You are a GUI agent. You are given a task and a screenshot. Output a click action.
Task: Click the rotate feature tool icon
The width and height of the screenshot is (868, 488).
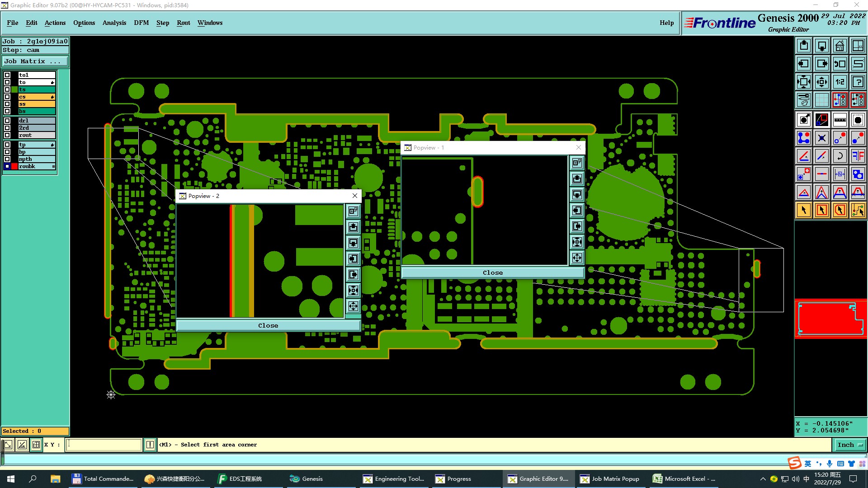pos(840,156)
